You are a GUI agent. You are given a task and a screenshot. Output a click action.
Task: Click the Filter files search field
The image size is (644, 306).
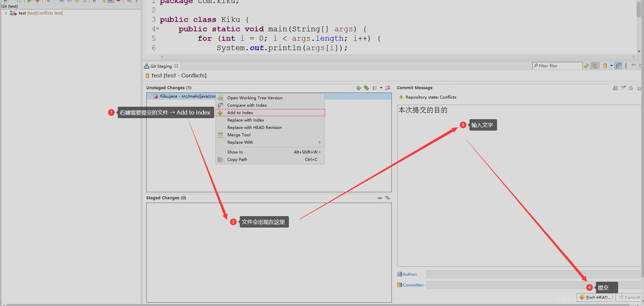tap(558, 66)
